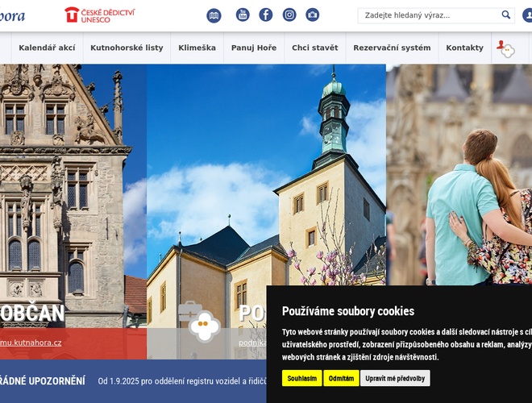Click the camera photo gallery icon
Viewport: 532px width, 403px height.
pos(313,15)
